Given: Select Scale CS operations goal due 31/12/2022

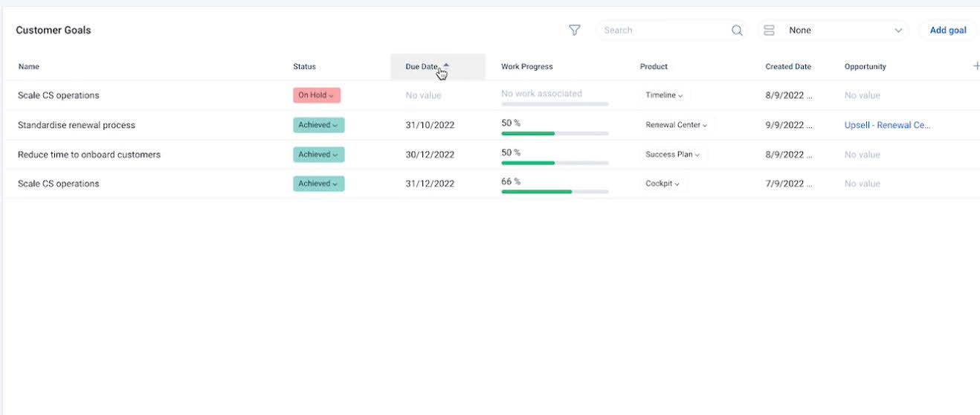Looking at the screenshot, I should 58,184.
